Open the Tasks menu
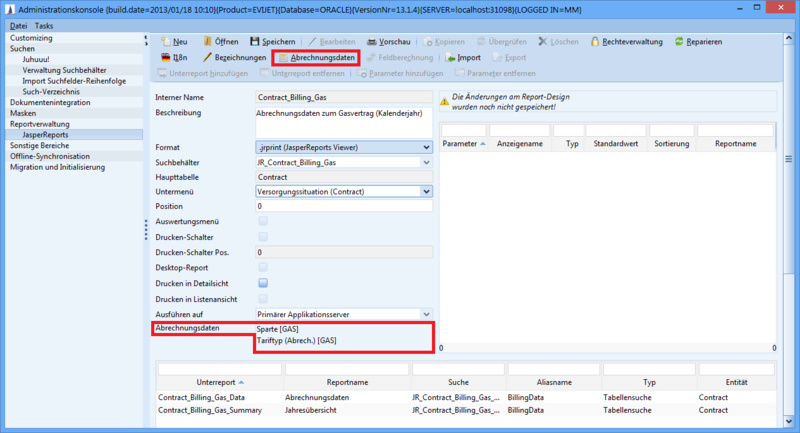Screen dimensions: 800x433 tap(44, 25)
